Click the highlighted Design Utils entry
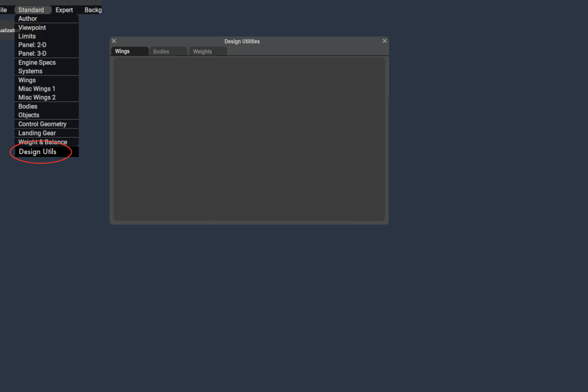Viewport: 588px width, 392px height. point(38,152)
